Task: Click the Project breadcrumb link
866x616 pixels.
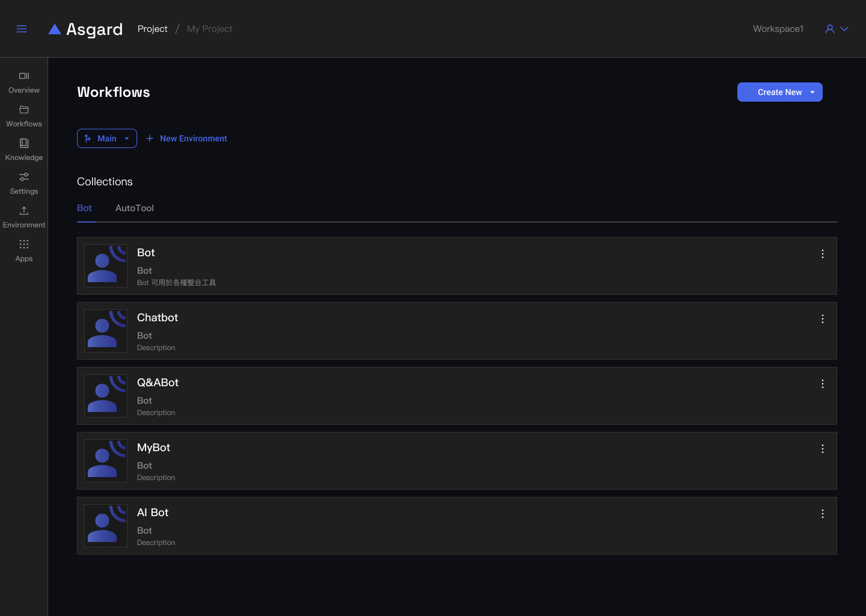Action: tap(153, 29)
